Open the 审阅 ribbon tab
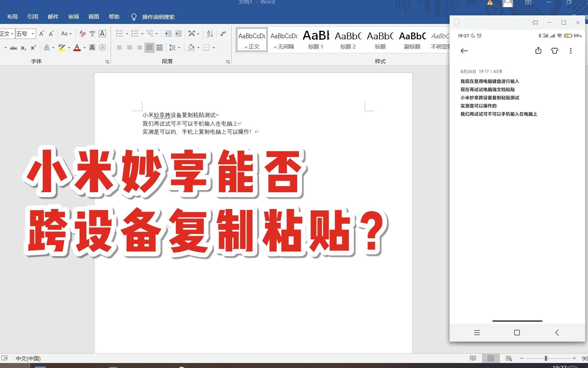This screenshot has height=368, width=588. click(73, 17)
